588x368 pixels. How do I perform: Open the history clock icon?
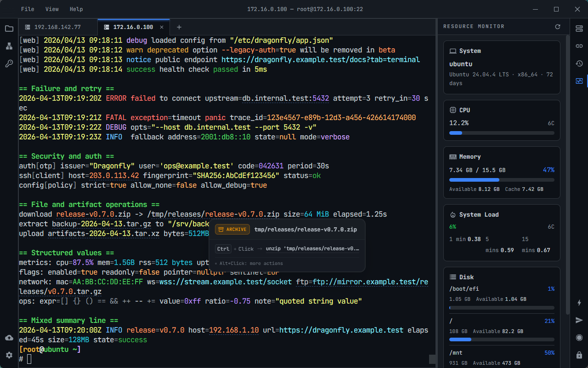tap(579, 63)
